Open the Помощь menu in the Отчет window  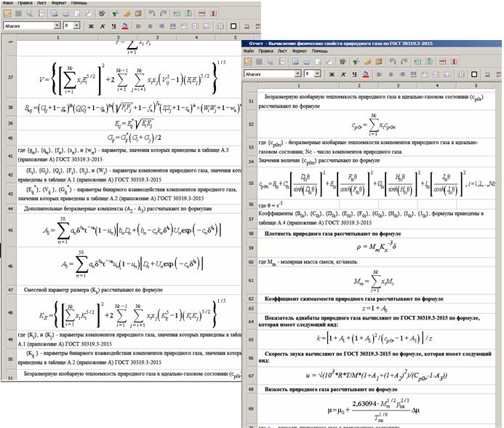(x=319, y=51)
